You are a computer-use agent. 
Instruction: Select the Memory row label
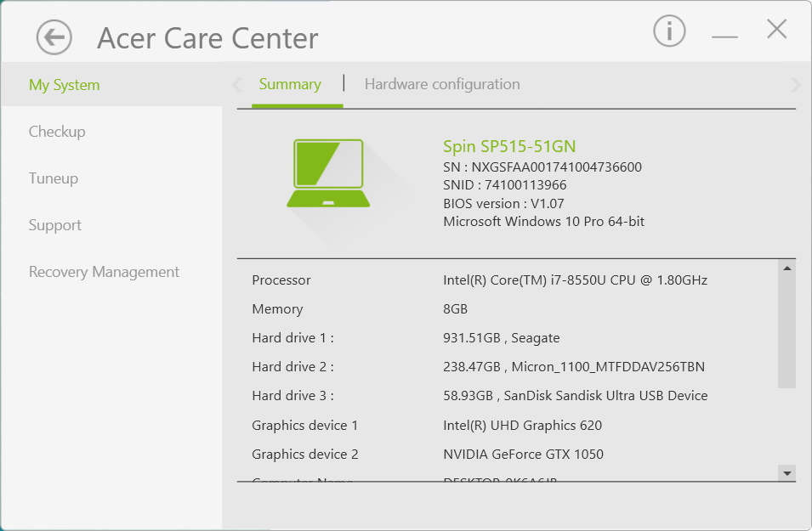277,309
